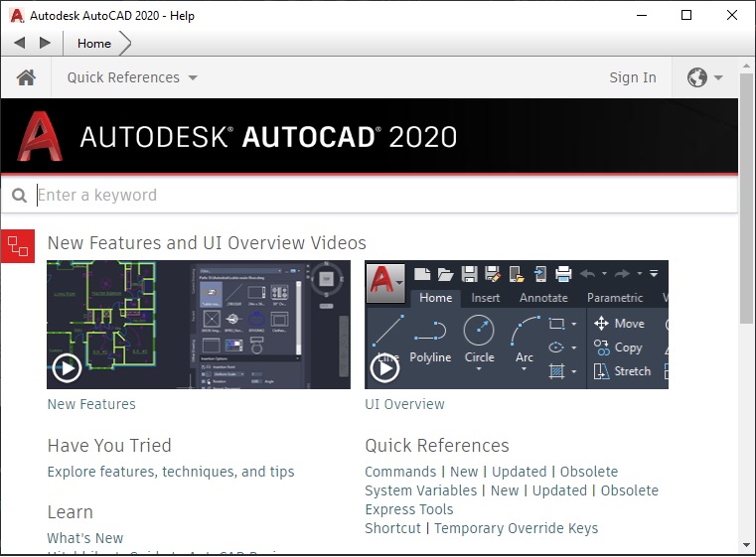756x557 pixels.
Task: Open the Home breadcrumb
Action: [94, 44]
